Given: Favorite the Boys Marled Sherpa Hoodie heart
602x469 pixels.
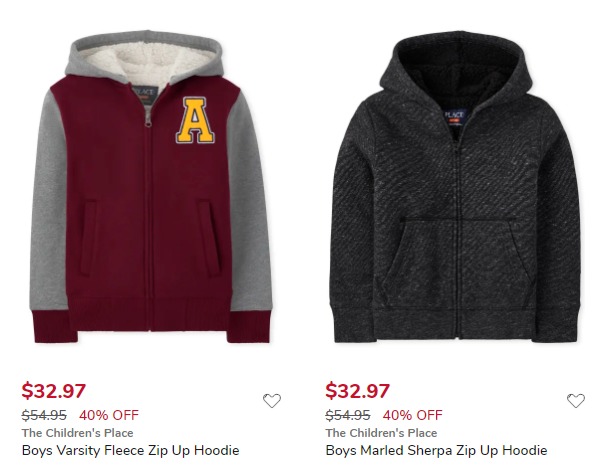Looking at the screenshot, I should (x=576, y=401).
